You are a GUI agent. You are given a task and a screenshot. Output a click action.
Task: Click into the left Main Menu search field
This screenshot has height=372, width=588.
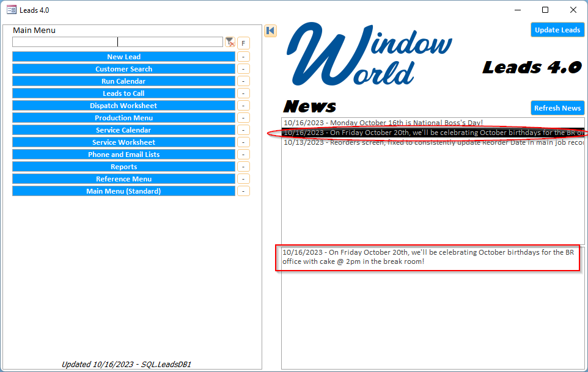65,42
